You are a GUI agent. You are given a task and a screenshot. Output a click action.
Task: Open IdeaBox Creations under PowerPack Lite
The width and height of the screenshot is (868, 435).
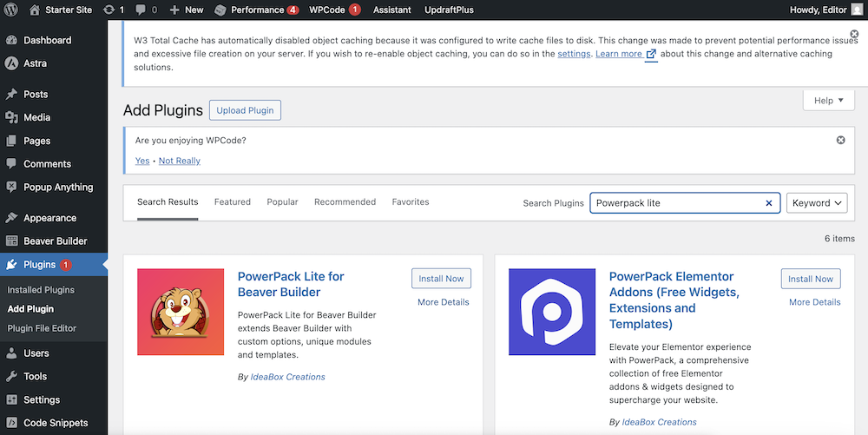[288, 377]
